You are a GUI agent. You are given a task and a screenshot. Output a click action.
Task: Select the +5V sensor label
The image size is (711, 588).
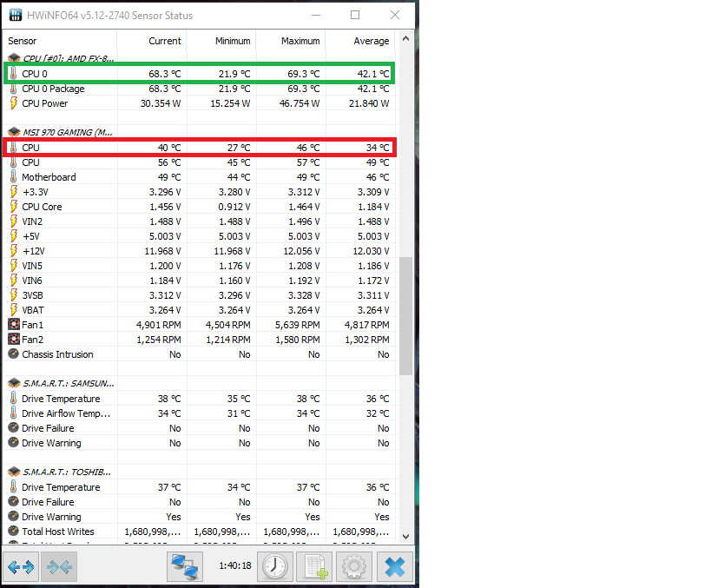[31, 236]
